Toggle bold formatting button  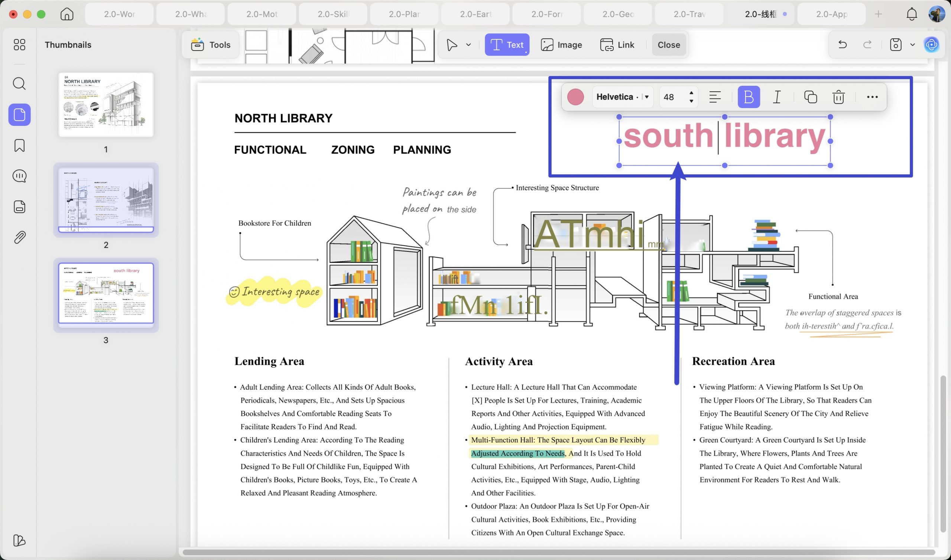click(x=749, y=97)
